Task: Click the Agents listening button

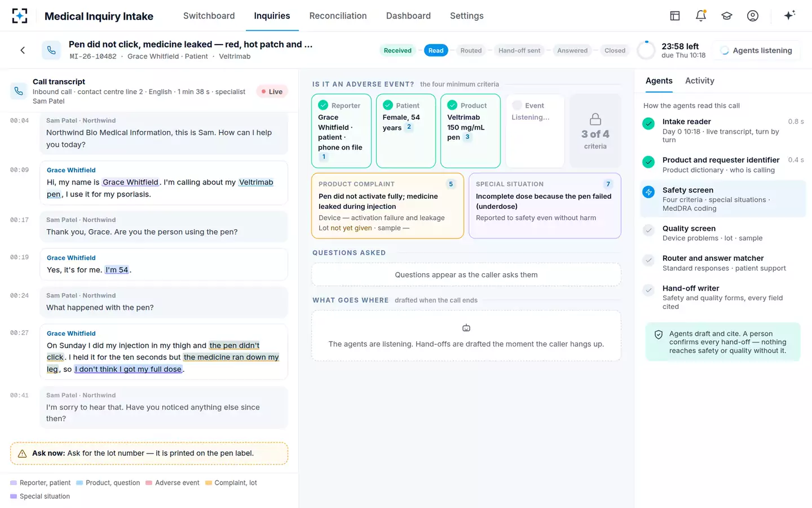Action: tap(756, 50)
